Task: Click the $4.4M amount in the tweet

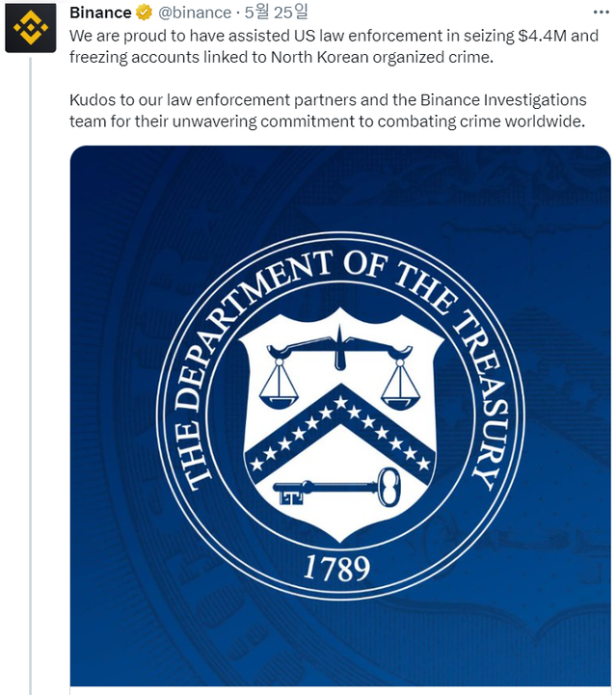Action: (x=543, y=36)
